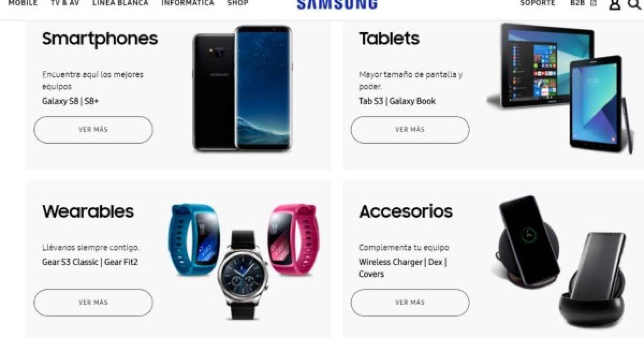
Task: Go to the SHOP menu item
Action: pyautogui.click(x=238, y=3)
